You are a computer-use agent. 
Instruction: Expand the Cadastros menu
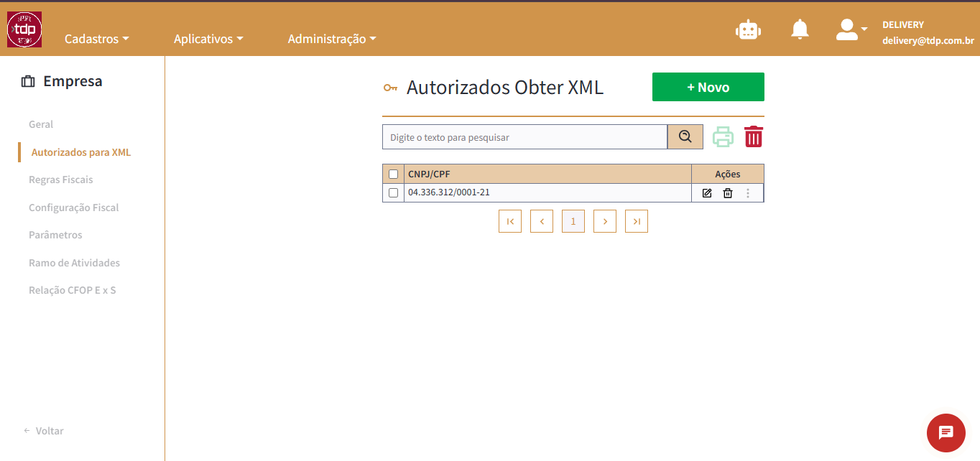(x=97, y=39)
